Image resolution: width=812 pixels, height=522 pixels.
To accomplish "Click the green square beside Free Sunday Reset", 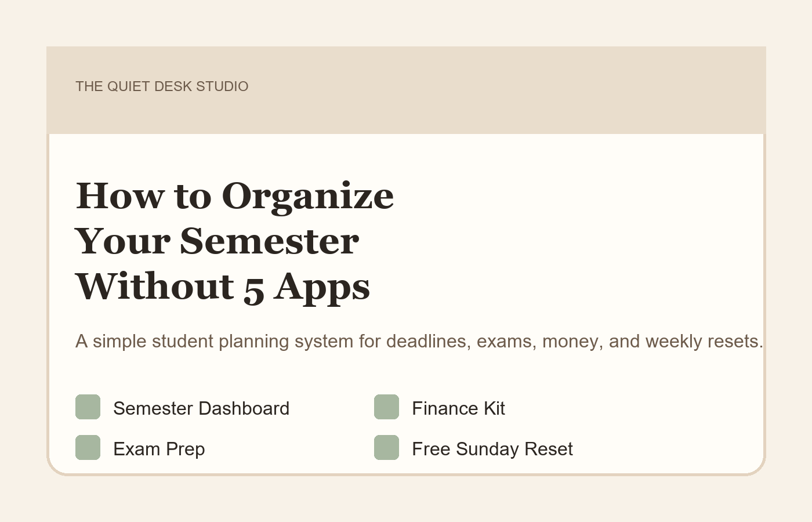I will [x=386, y=448].
